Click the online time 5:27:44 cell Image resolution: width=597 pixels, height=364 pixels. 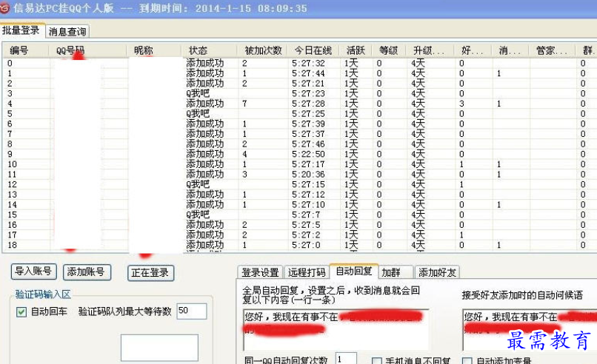[x=308, y=73]
